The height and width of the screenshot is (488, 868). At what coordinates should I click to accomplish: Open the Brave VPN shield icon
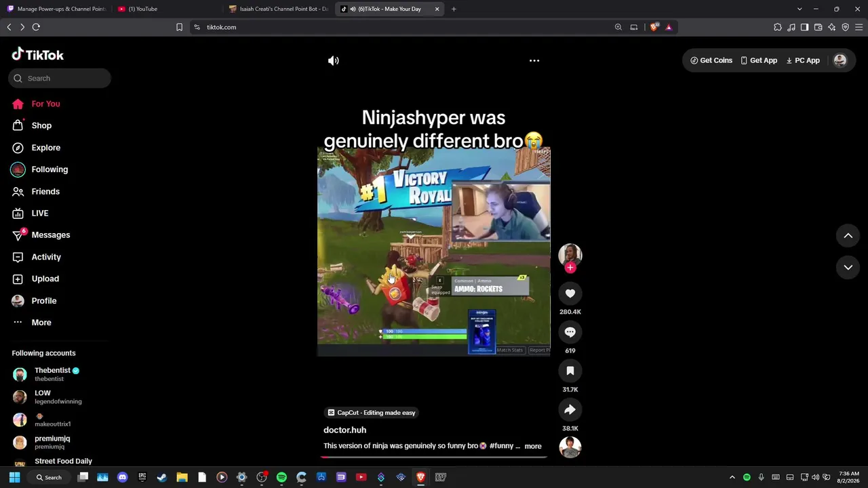pos(845,27)
